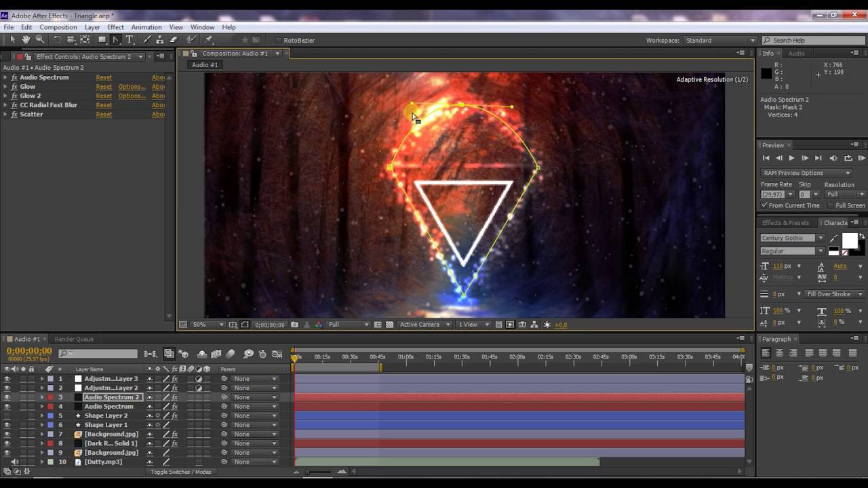Open the Layer menu

pos(92,27)
